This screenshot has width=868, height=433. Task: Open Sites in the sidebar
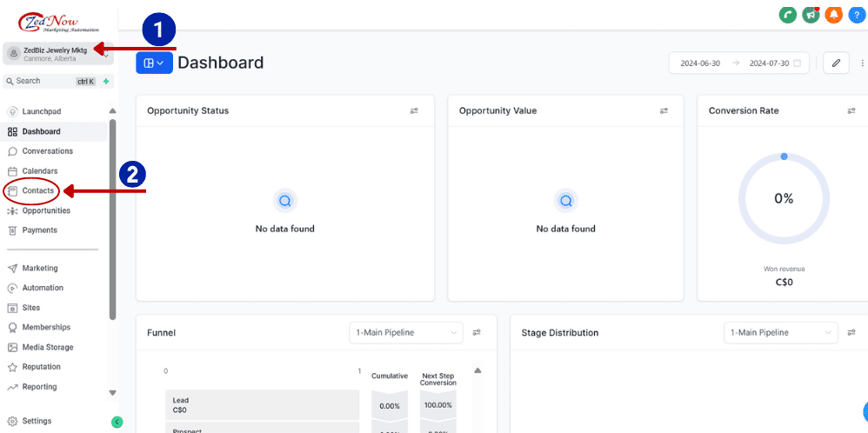[31, 308]
